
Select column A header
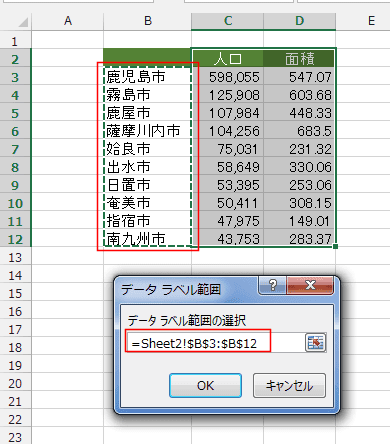pos(68,21)
